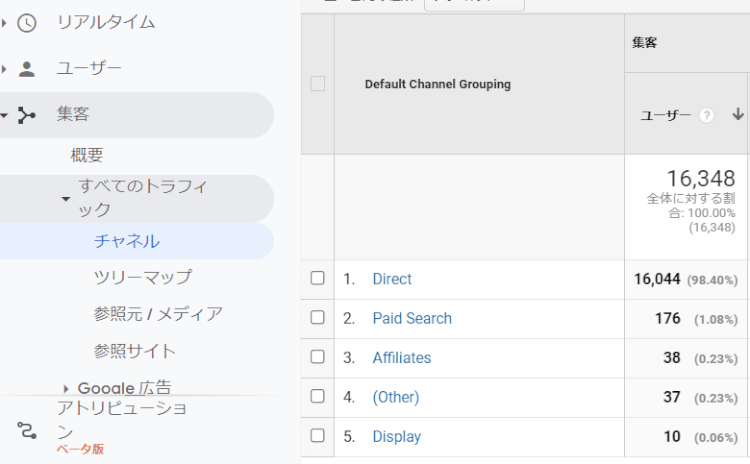
Task: Select すべてのトラフィック menu label
Action: 143,198
